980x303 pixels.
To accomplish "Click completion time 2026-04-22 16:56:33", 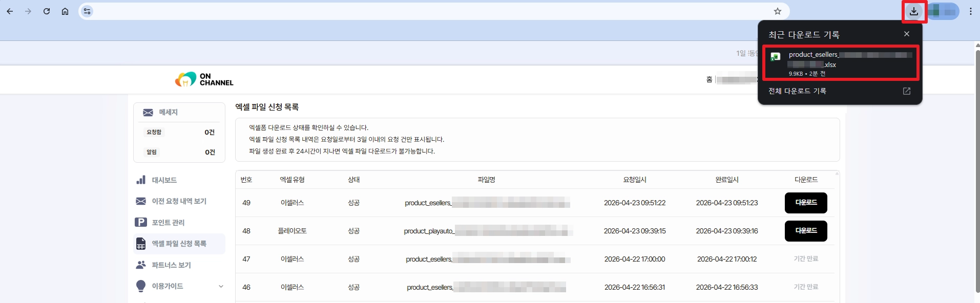I will click(727, 287).
